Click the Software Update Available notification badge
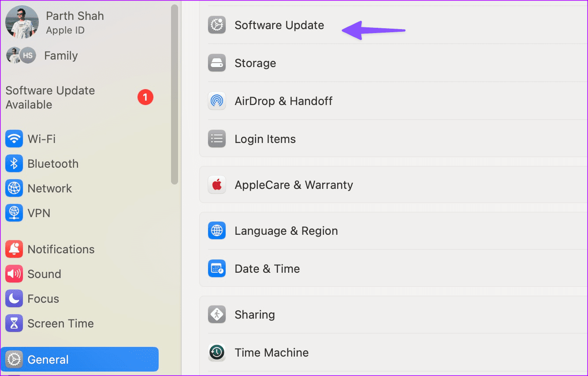This screenshot has width=588, height=376. click(145, 97)
